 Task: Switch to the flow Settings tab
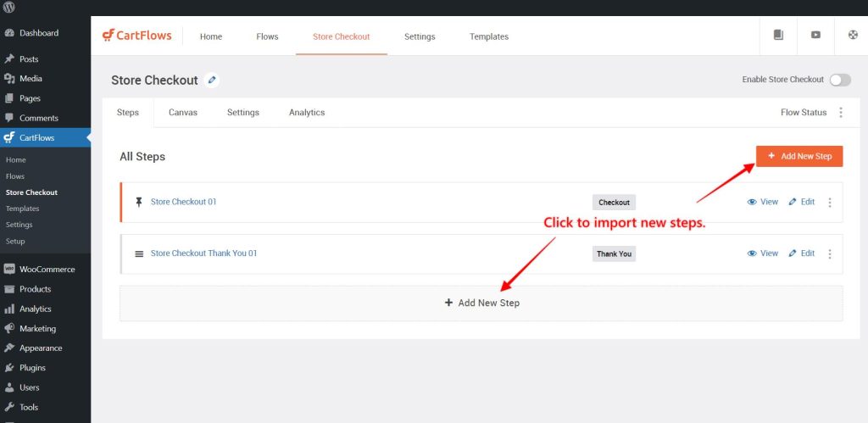243,113
